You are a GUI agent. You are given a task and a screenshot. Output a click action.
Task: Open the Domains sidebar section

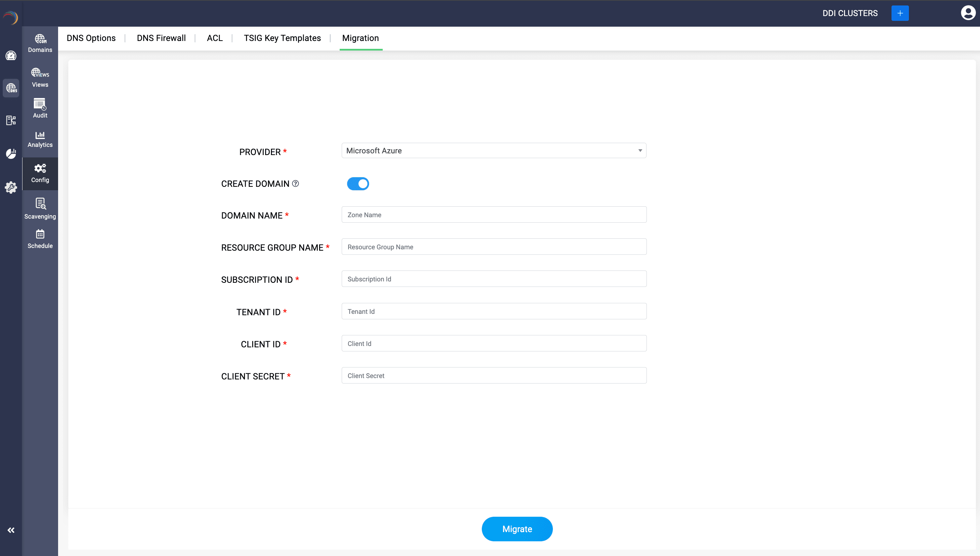tap(40, 43)
